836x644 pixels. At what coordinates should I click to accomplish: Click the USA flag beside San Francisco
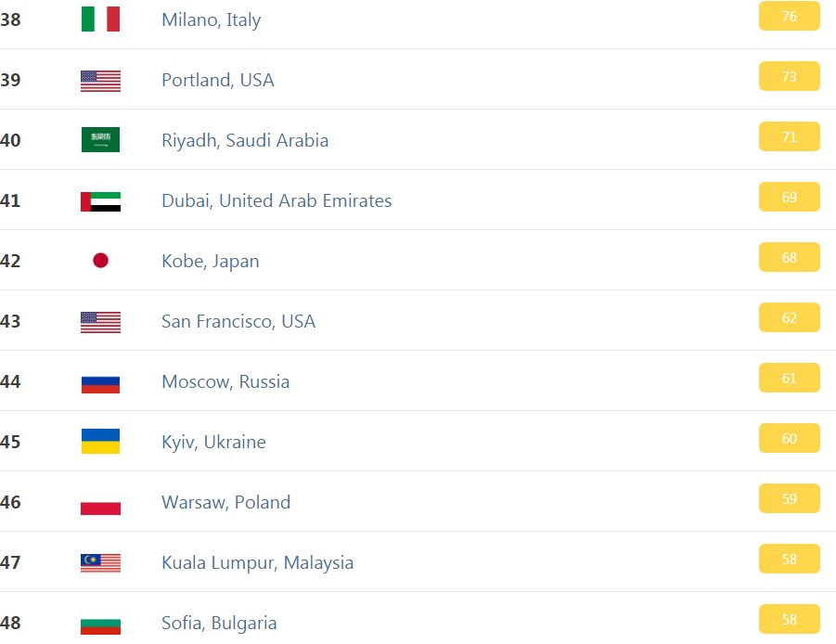(100, 322)
